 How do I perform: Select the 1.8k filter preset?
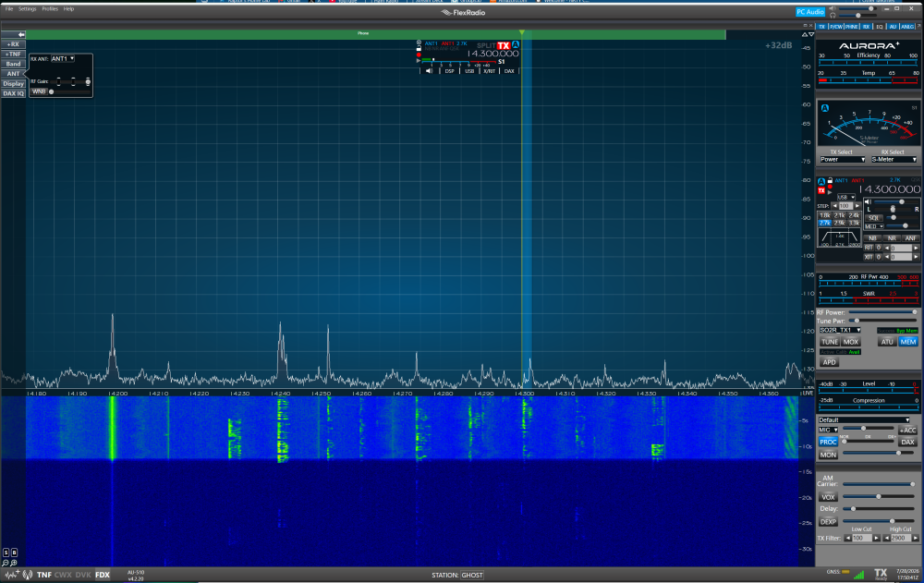(824, 216)
